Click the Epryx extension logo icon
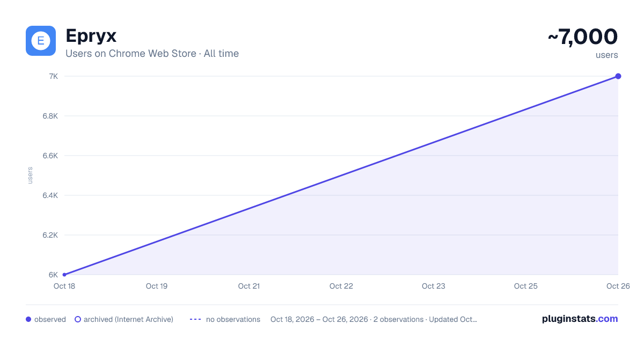 pyautogui.click(x=41, y=41)
